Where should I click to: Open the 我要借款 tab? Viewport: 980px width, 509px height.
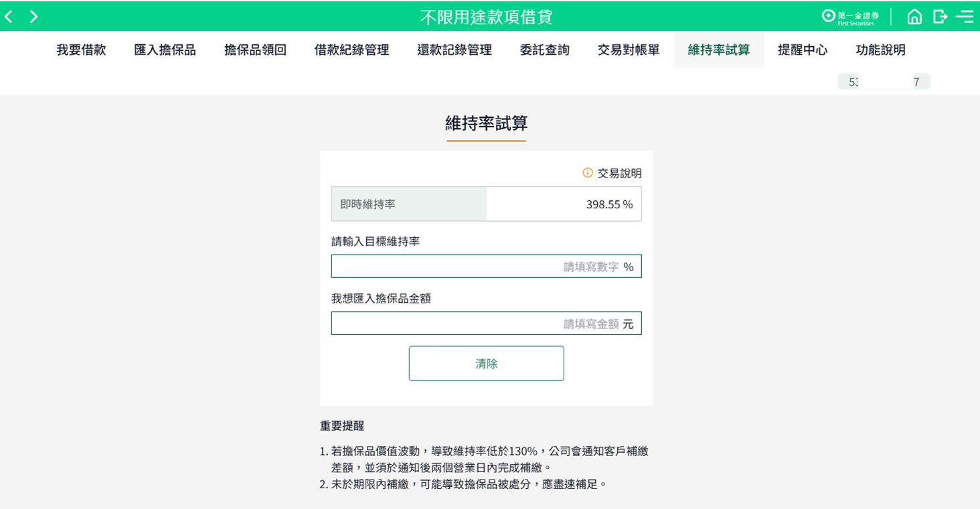(x=81, y=50)
